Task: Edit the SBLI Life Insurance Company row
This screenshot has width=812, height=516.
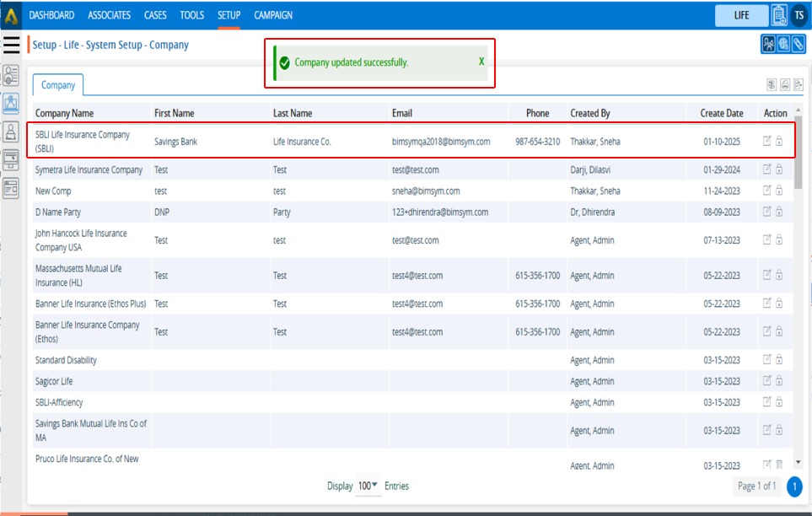Action: coord(766,142)
